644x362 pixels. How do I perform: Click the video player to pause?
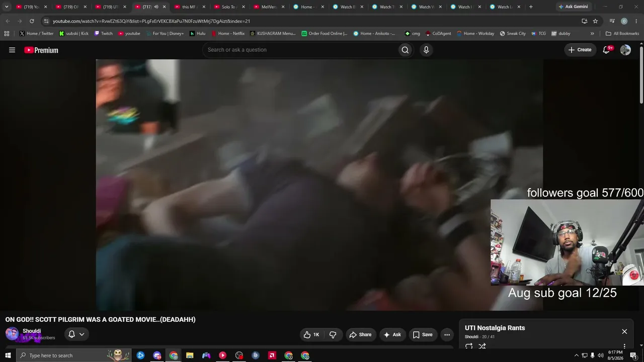(x=319, y=185)
